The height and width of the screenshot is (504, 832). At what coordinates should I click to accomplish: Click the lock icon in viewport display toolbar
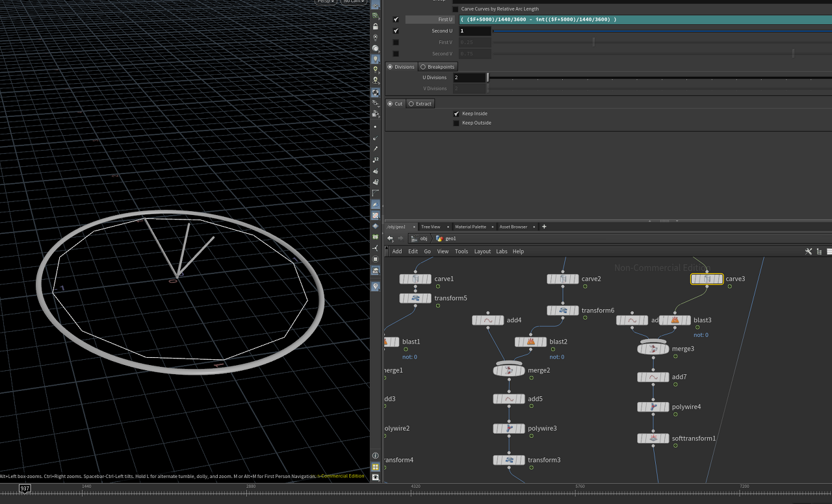pos(375,27)
